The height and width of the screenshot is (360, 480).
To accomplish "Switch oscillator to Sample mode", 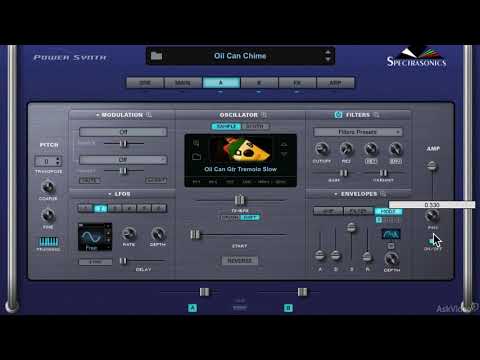I will click(226, 126).
